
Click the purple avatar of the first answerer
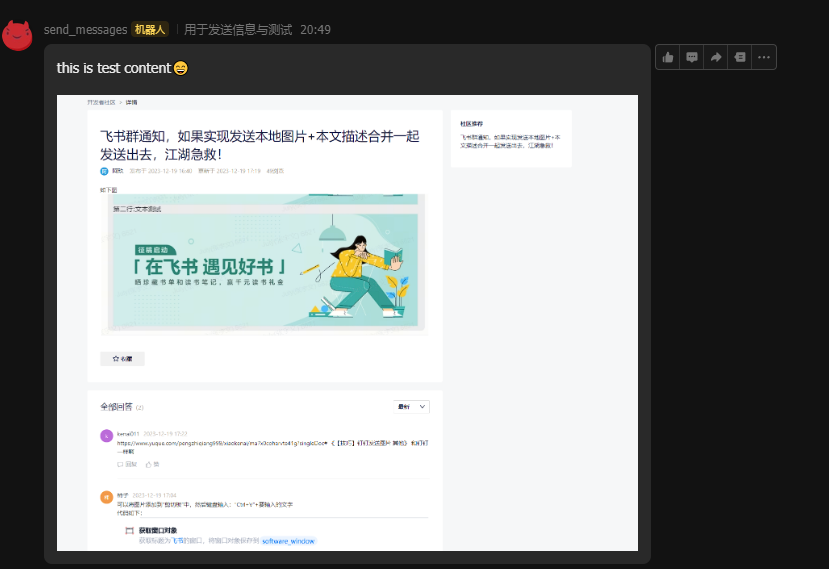tap(107, 435)
